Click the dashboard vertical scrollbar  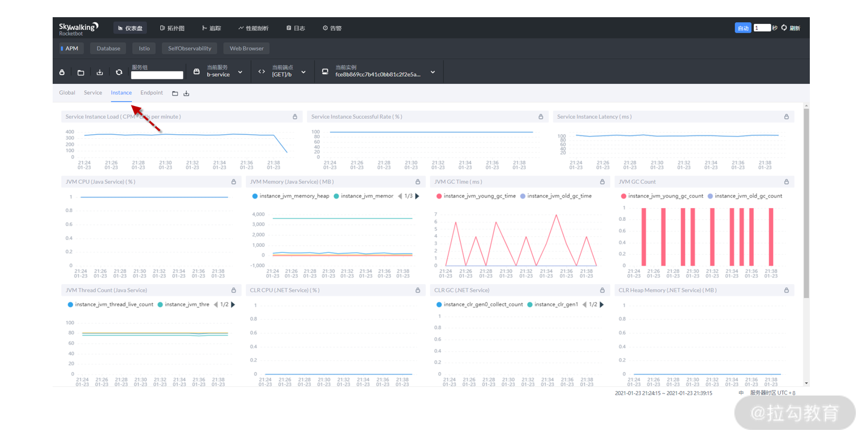point(806,202)
